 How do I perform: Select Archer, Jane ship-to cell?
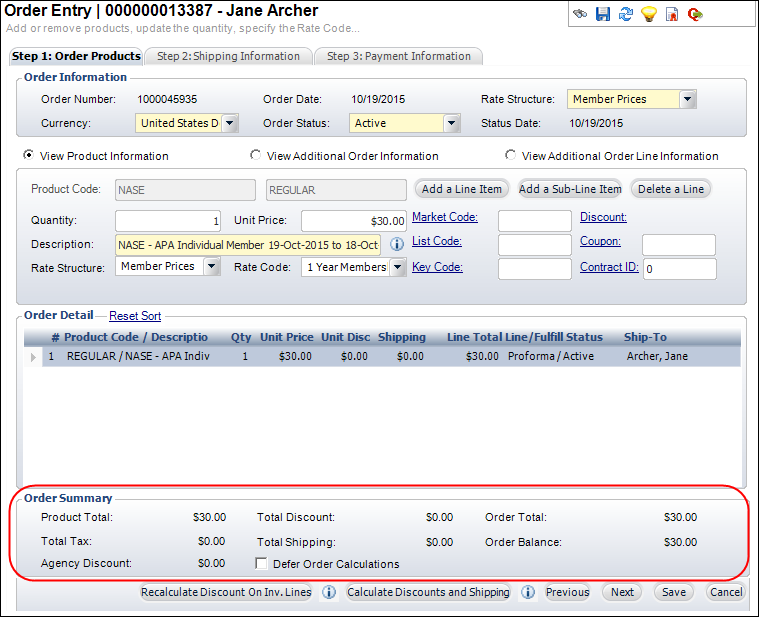[x=657, y=356]
